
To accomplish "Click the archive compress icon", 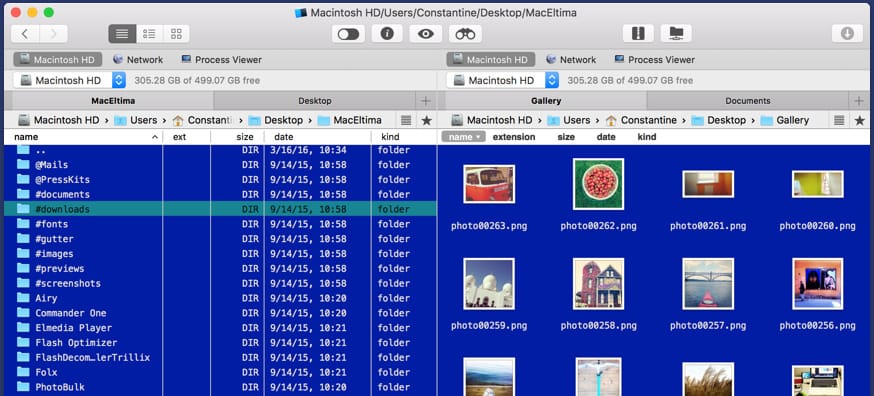I will (638, 33).
